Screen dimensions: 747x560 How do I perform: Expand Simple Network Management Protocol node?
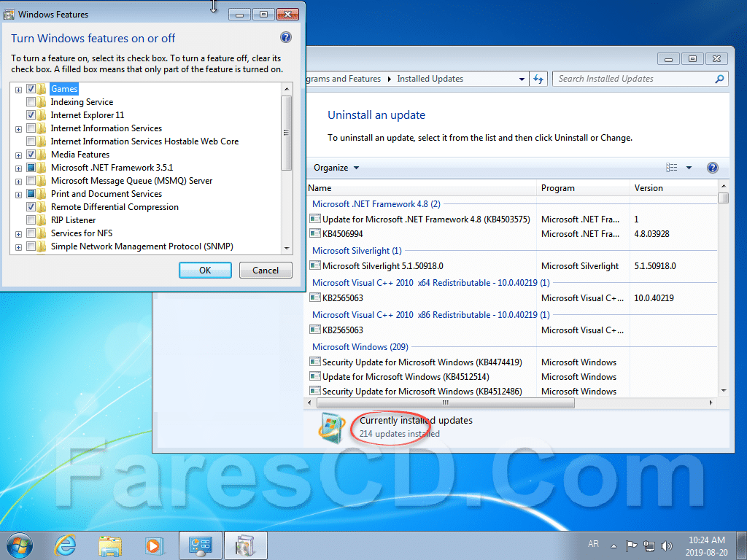(18, 247)
